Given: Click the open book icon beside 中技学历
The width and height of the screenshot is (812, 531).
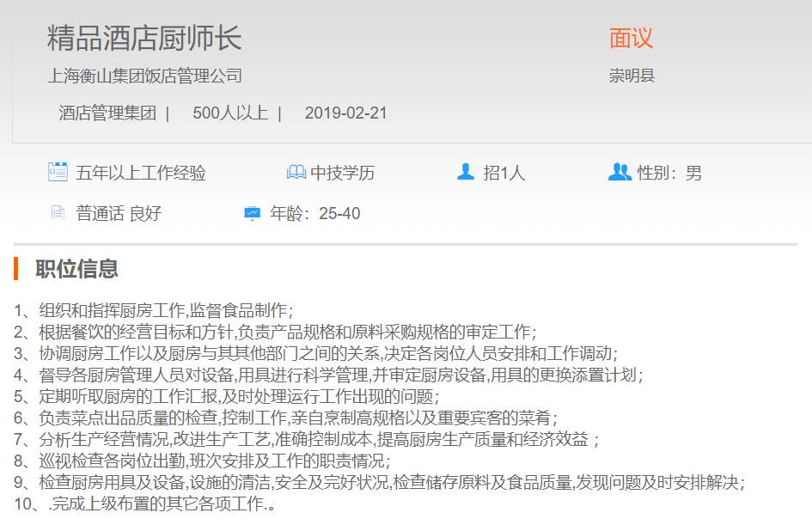Looking at the screenshot, I should (x=296, y=173).
